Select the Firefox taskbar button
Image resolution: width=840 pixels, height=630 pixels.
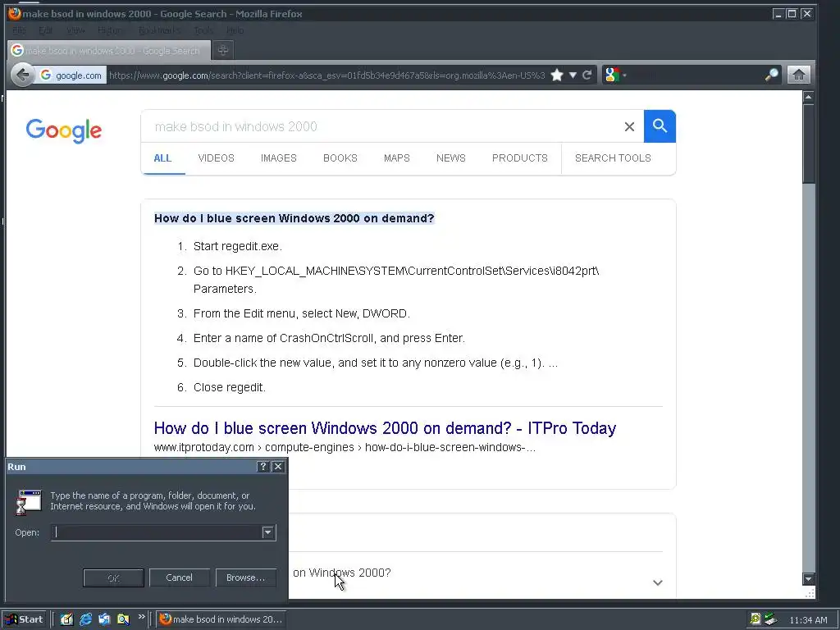point(221,619)
